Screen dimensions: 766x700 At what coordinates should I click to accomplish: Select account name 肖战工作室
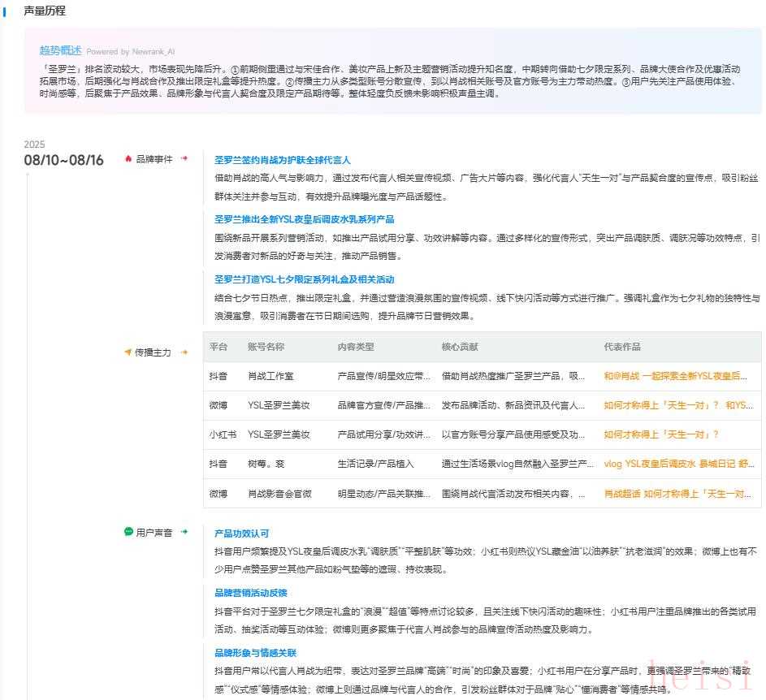270,376
